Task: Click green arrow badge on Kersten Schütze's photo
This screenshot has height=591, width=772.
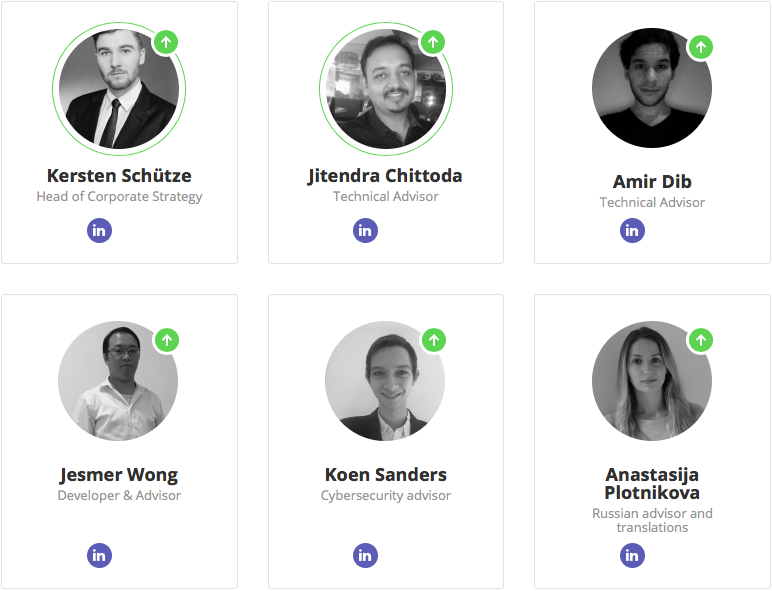Action: tap(166, 42)
